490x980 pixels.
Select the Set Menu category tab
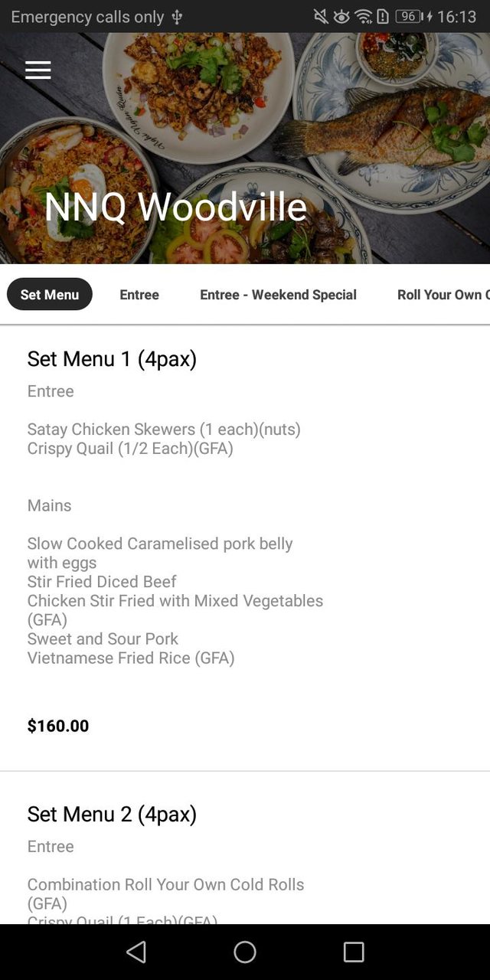[50, 295]
